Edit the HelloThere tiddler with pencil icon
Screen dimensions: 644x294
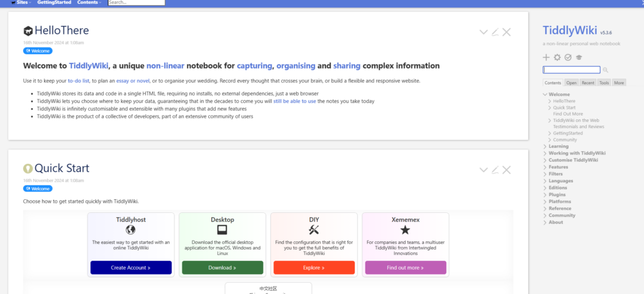click(x=495, y=32)
